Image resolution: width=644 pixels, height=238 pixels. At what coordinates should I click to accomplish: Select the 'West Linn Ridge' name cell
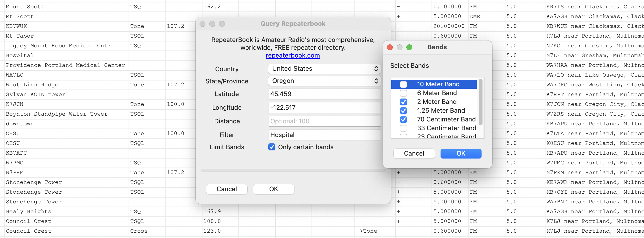click(x=67, y=85)
